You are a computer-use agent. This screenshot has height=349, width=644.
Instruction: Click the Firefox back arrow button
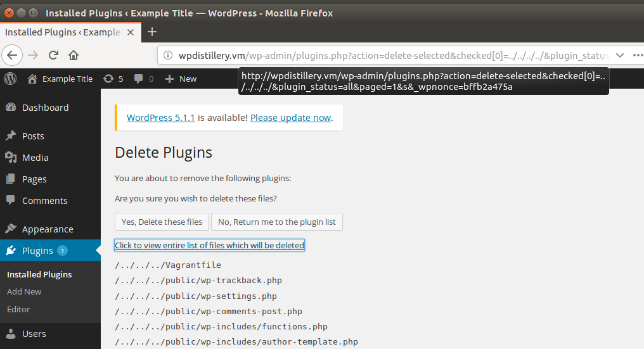(x=12, y=55)
